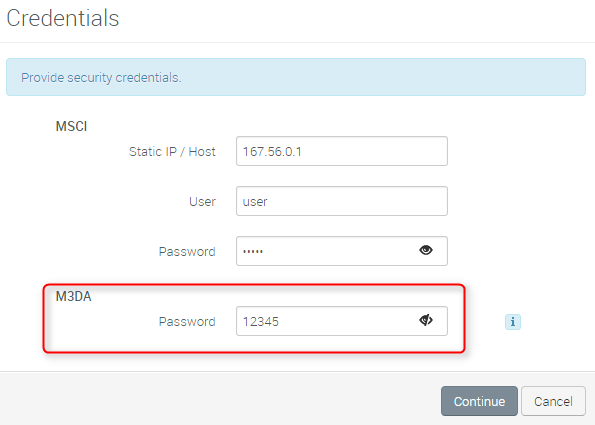Click the gray footer bar beside Continue
Image resolution: width=595 pixels, height=425 pixels.
pyautogui.click(x=220, y=398)
